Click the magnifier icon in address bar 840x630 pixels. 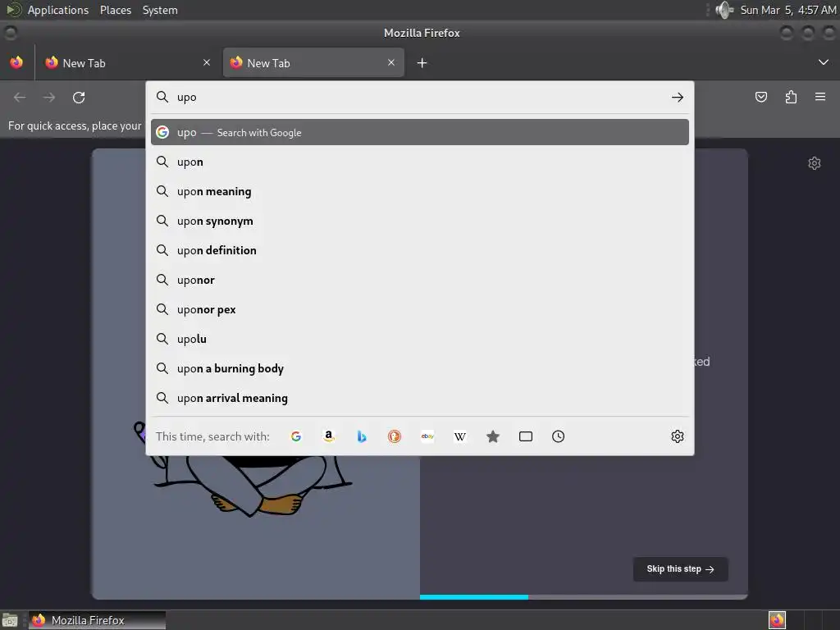pyautogui.click(x=162, y=97)
